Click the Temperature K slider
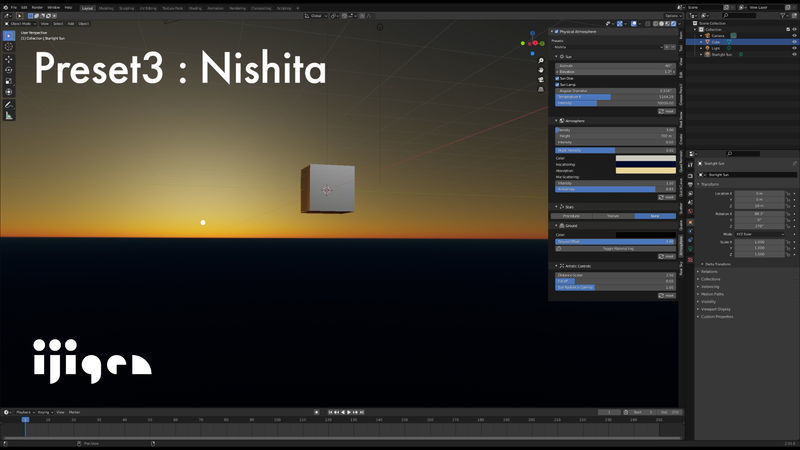800x450 pixels. 615,97
